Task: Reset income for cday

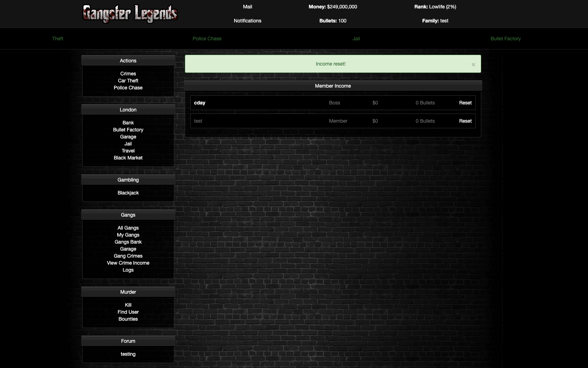Action: pos(465,103)
